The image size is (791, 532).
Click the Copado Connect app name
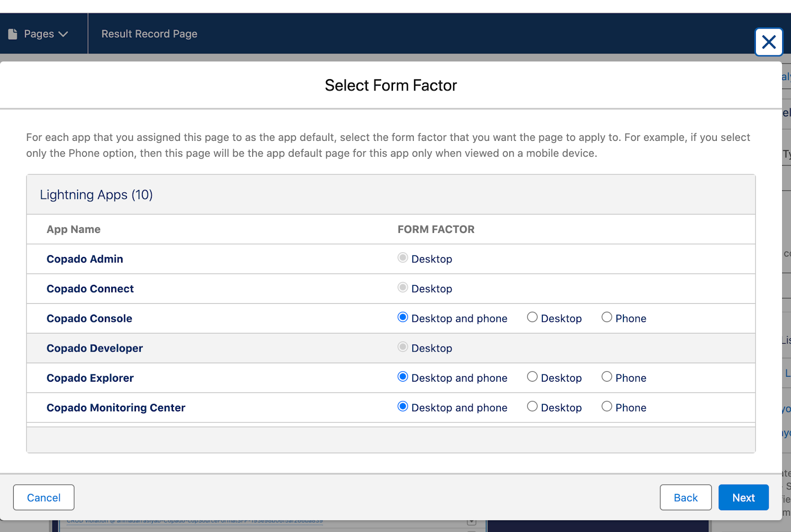point(90,289)
